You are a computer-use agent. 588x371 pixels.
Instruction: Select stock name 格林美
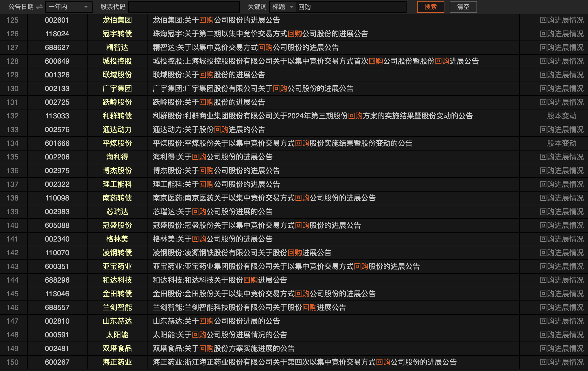point(117,239)
